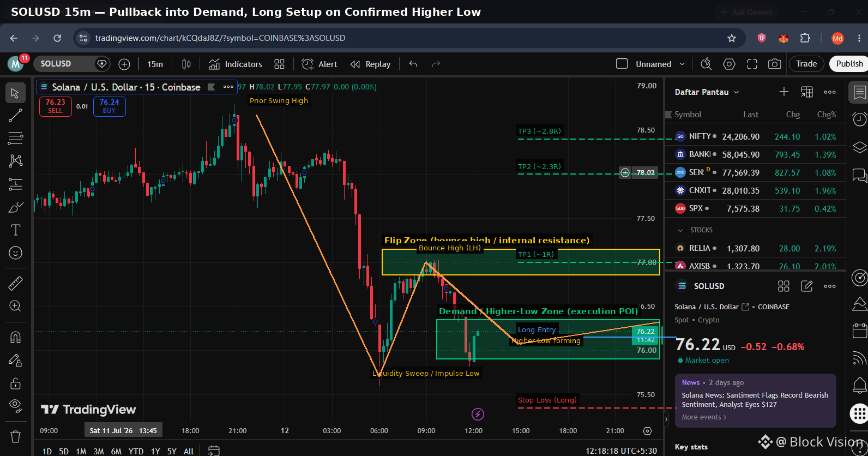Open the SOLUSD symbol search box

coord(72,64)
